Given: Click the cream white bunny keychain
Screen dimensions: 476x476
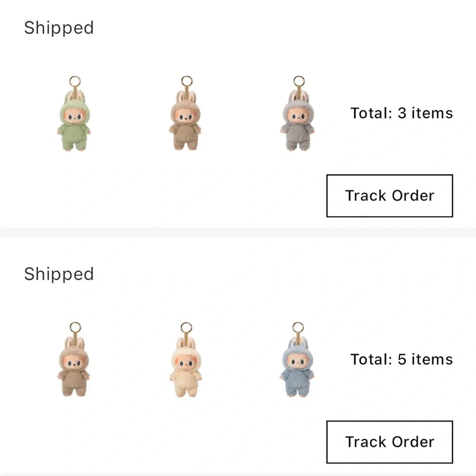Looking at the screenshot, I should 186,369.
